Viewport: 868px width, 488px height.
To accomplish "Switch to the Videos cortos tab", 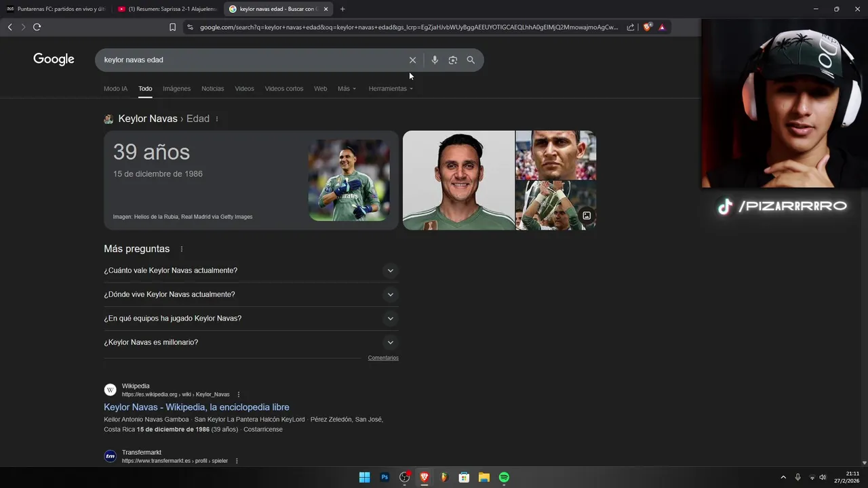I will [x=284, y=89].
